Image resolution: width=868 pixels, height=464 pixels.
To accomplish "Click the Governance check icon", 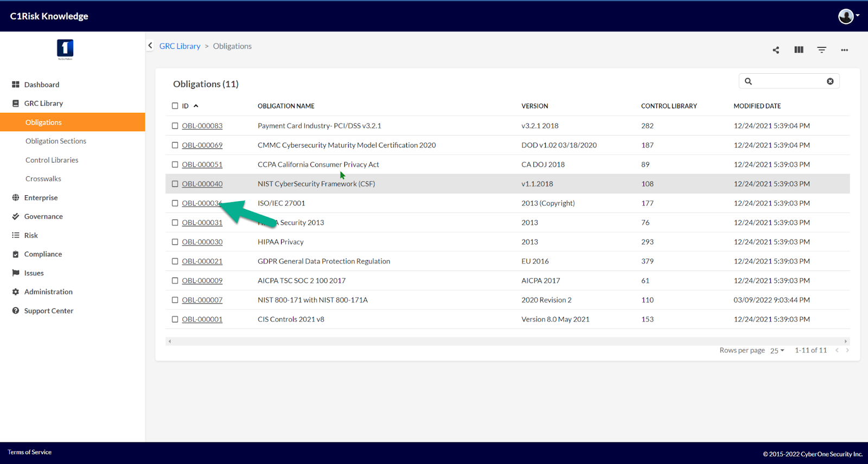I will (x=16, y=216).
